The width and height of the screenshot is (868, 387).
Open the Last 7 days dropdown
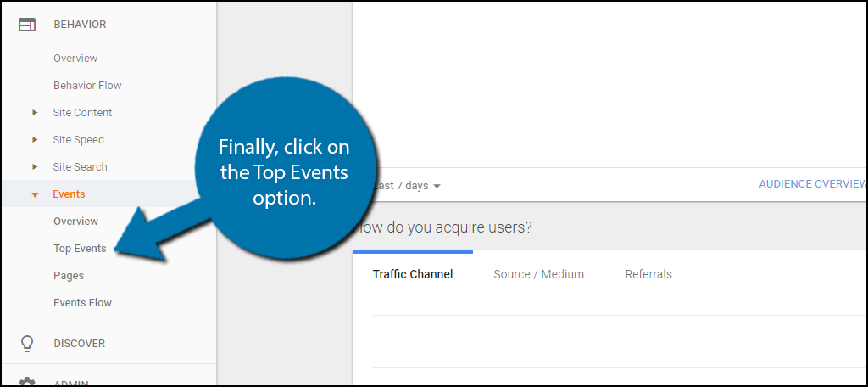click(x=409, y=186)
